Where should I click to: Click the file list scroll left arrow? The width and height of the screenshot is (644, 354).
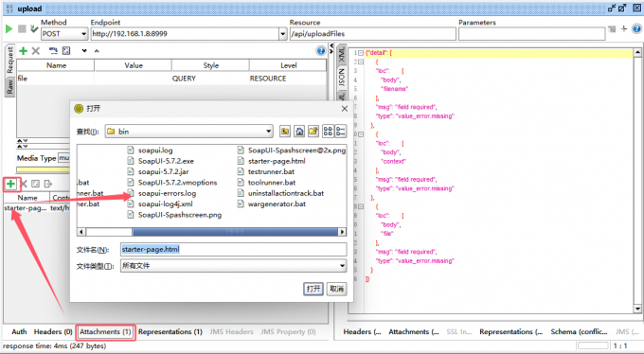81,232
